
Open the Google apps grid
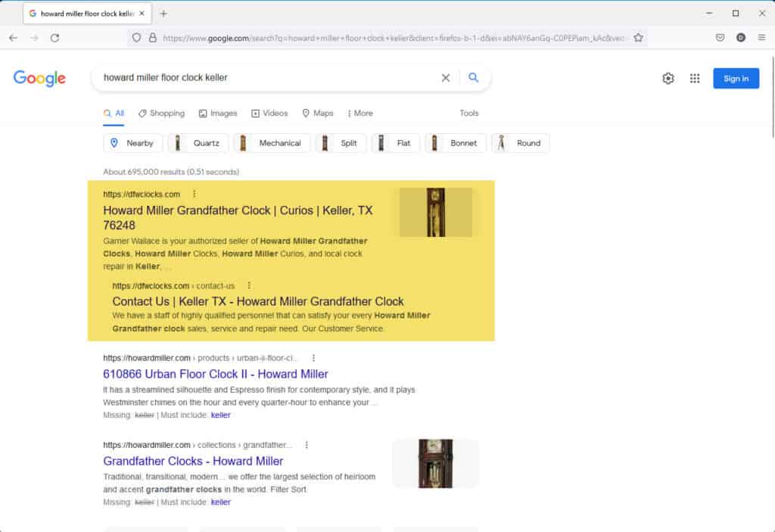(695, 78)
